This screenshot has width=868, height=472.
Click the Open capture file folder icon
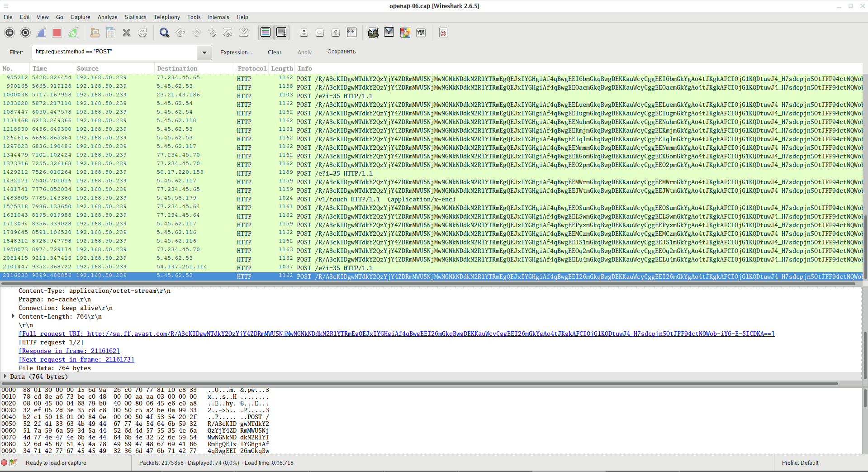95,33
